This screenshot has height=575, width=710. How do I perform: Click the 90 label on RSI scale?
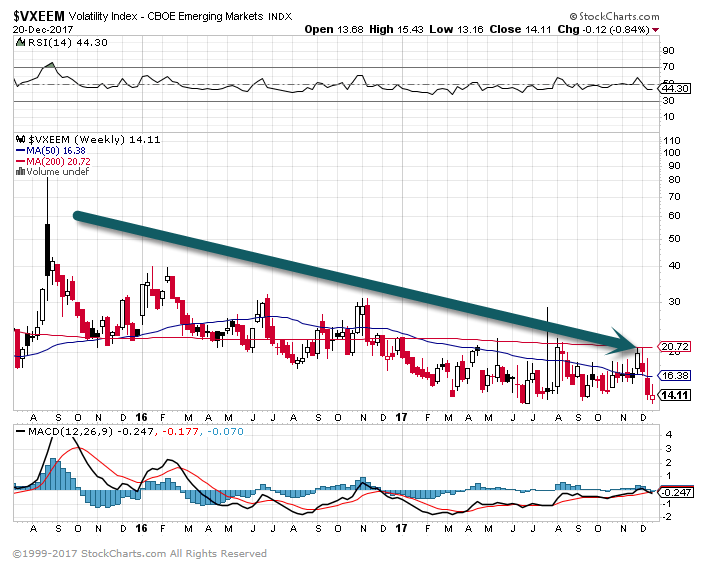point(668,51)
